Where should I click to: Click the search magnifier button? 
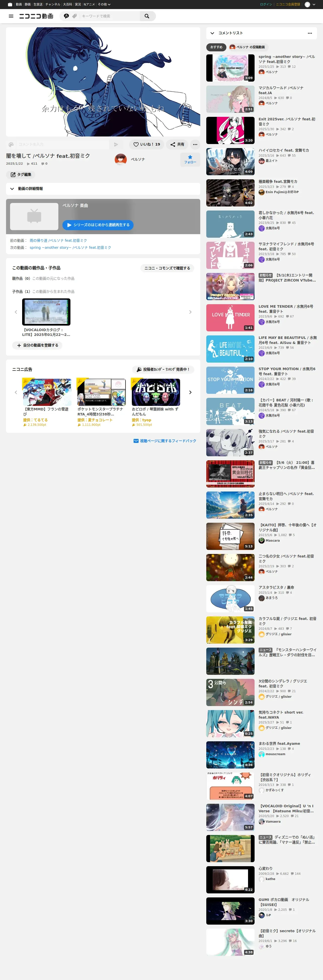147,16
